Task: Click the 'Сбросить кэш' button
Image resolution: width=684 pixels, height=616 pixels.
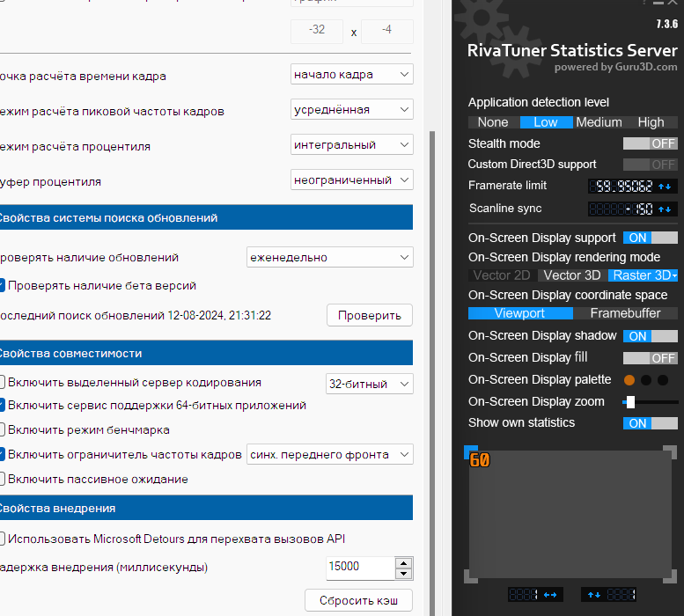Action: tap(358, 600)
